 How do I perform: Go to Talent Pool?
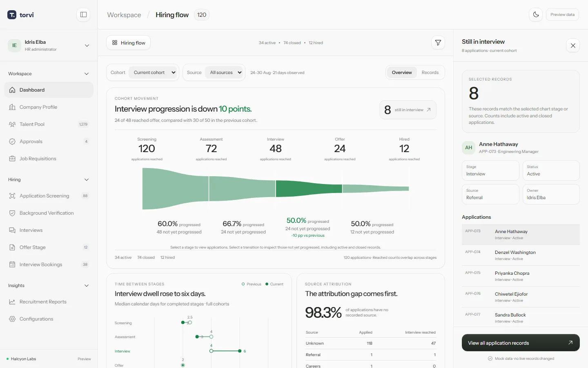[x=49, y=124]
